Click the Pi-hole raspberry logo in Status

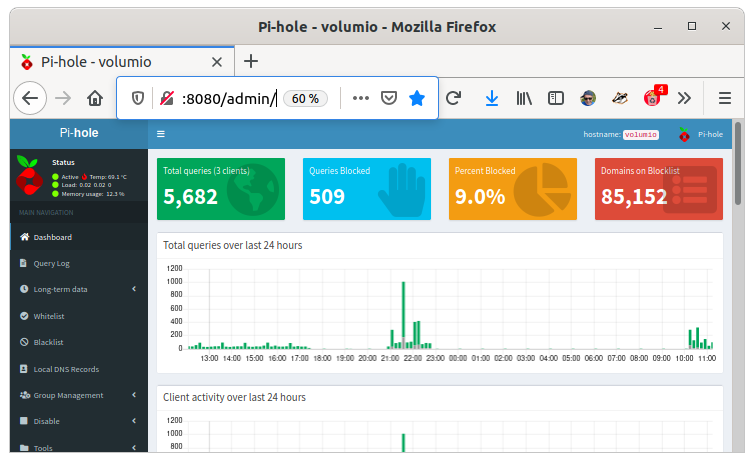[x=28, y=175]
